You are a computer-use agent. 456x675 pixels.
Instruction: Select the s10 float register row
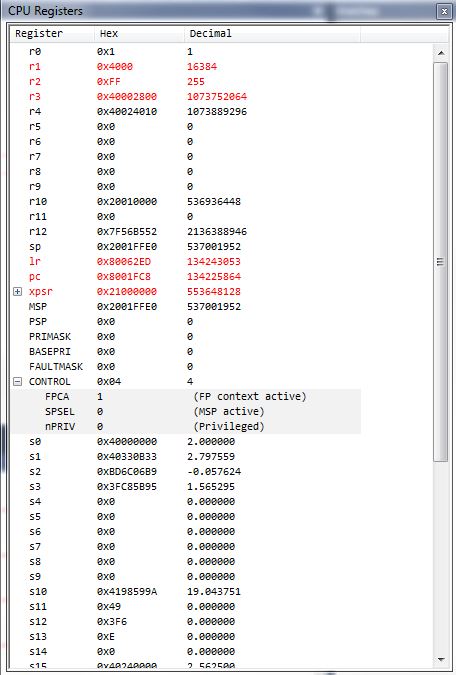(x=186, y=592)
